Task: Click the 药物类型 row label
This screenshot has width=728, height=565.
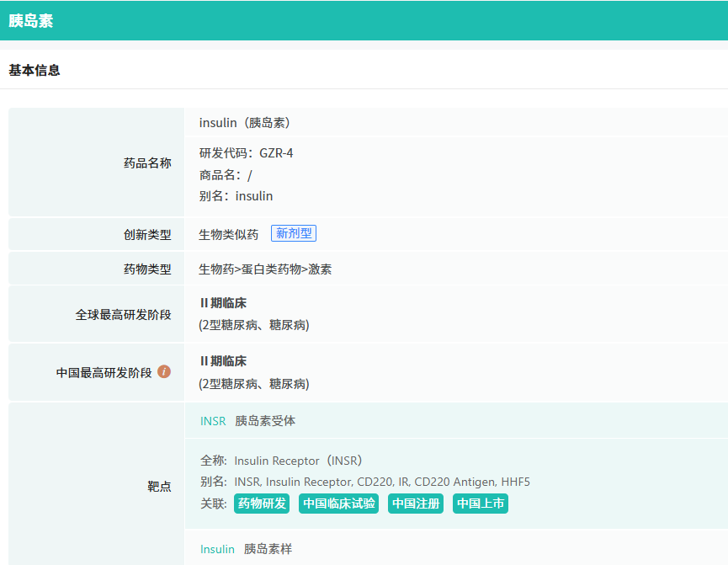Action: tap(147, 269)
